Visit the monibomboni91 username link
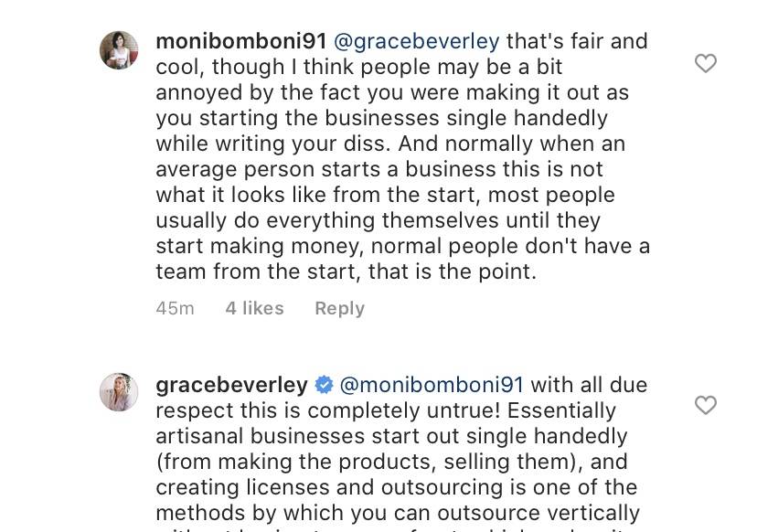Screen dimensions: 757x532 coord(241,41)
